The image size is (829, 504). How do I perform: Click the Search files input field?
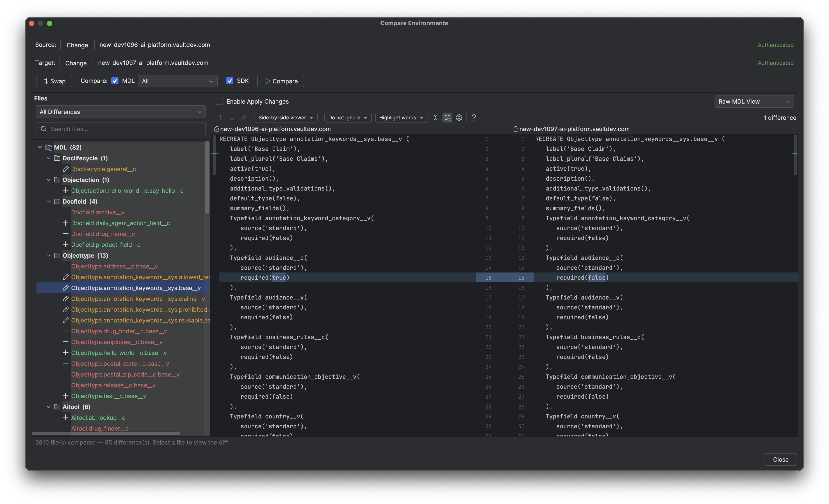(121, 129)
